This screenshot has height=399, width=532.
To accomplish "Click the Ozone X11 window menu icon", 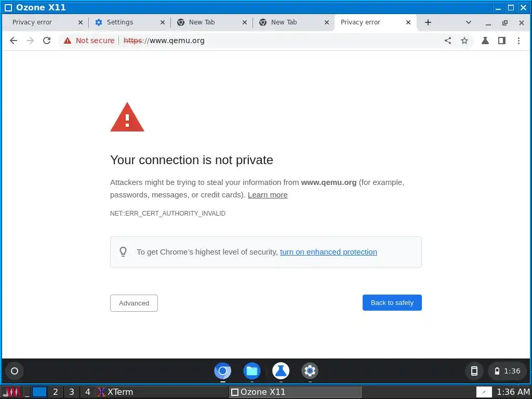I will point(8,7).
